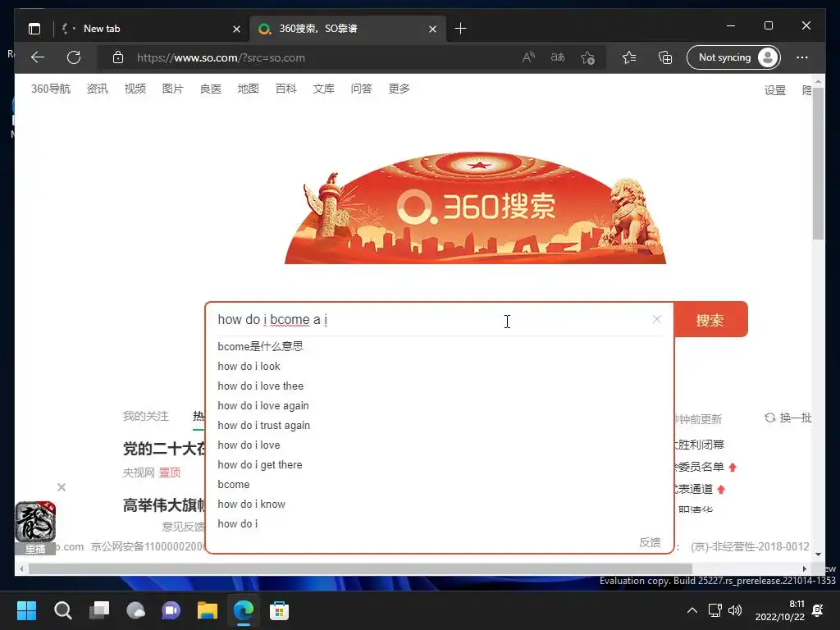Click the 360搜索 logo banner
The image size is (840, 630).
475,208
